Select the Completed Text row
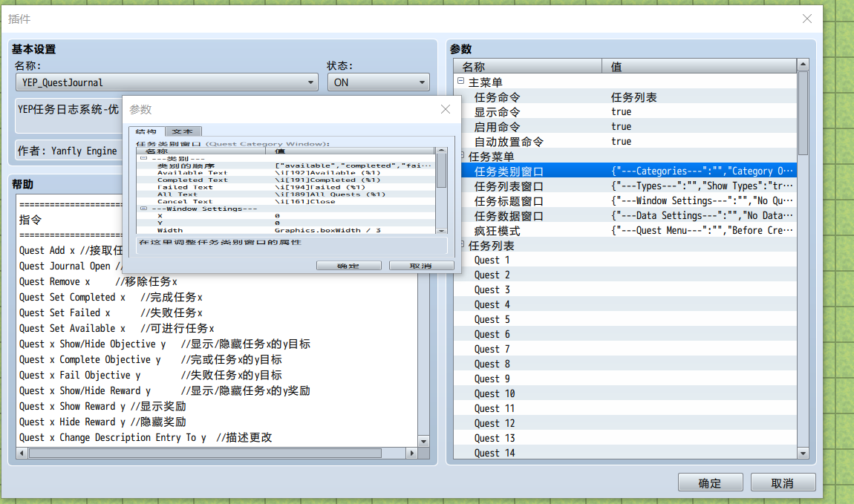The height and width of the screenshot is (504, 854). [286, 180]
